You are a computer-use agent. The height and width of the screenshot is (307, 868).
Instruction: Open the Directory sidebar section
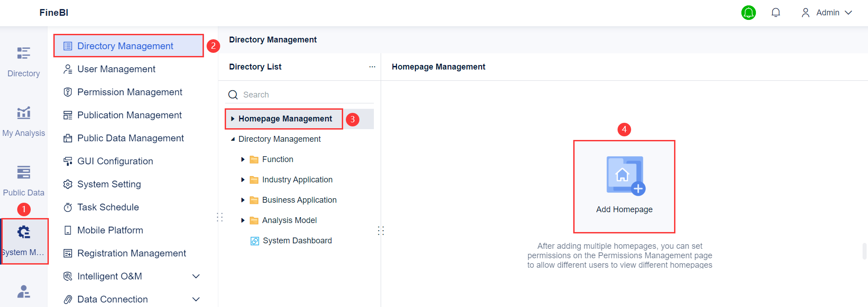pyautogui.click(x=24, y=62)
